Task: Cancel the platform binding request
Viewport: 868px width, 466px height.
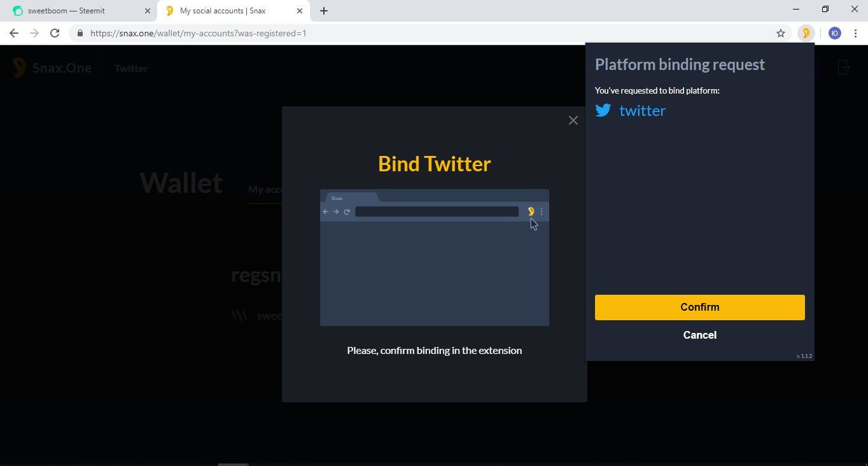Action: click(699, 335)
